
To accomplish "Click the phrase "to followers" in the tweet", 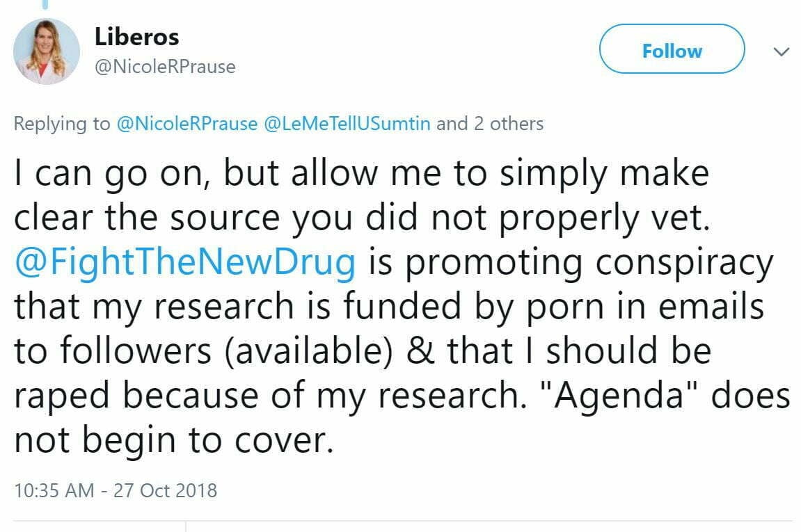I will click(110, 352).
